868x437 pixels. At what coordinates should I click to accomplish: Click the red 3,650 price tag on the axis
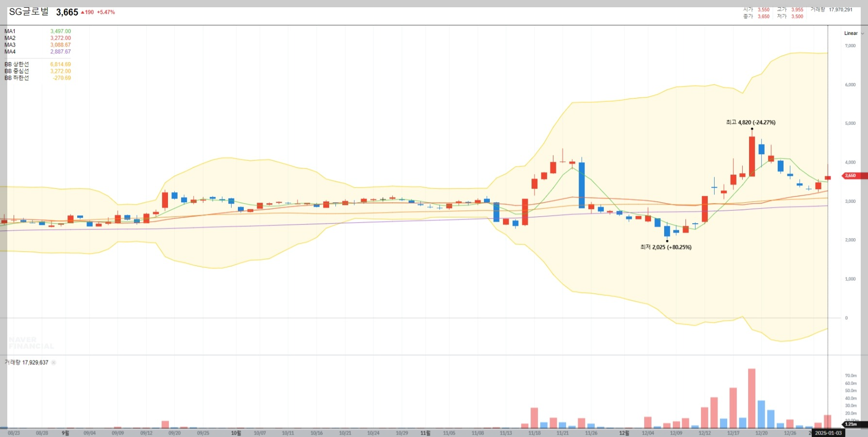tap(855, 176)
